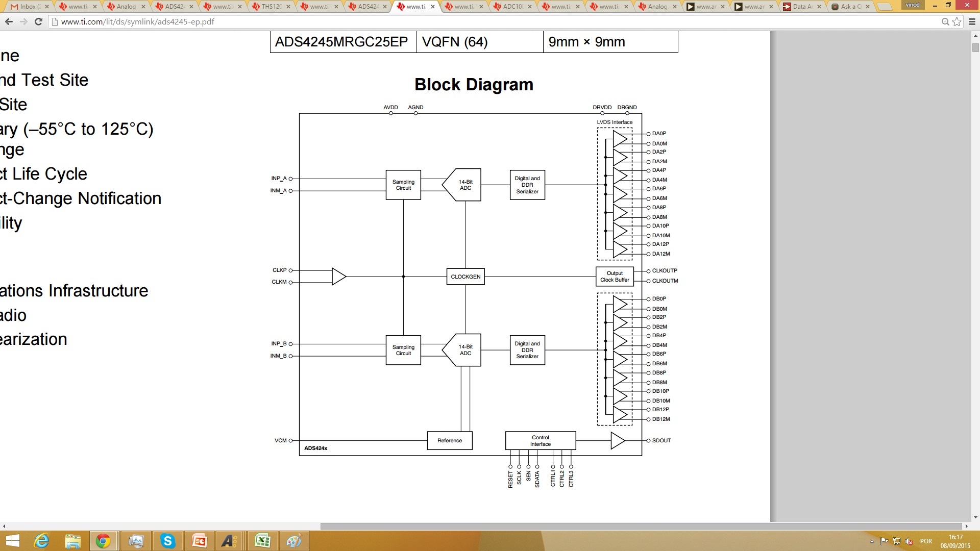980x551 pixels.
Task: Click the 'Control Interface' block
Action: [x=541, y=440]
